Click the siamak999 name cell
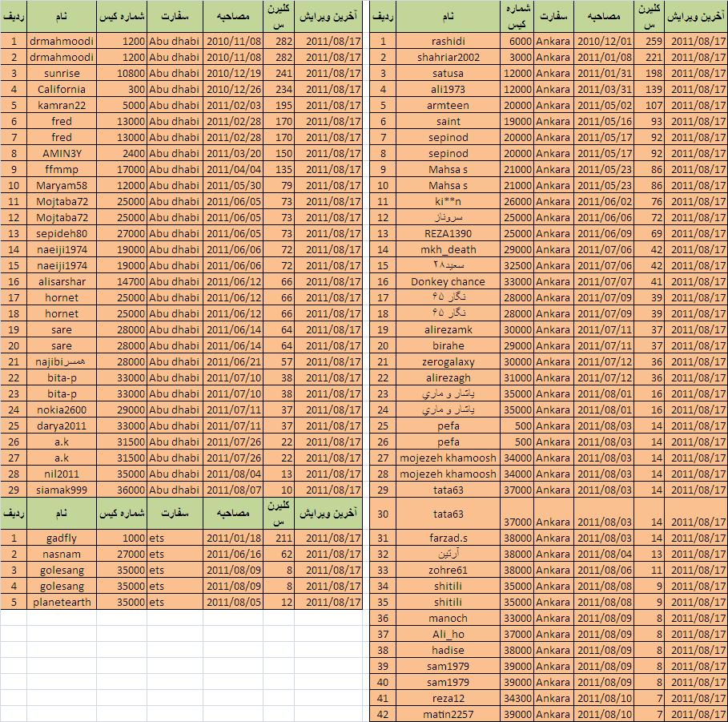The image size is (728, 722). [61, 490]
